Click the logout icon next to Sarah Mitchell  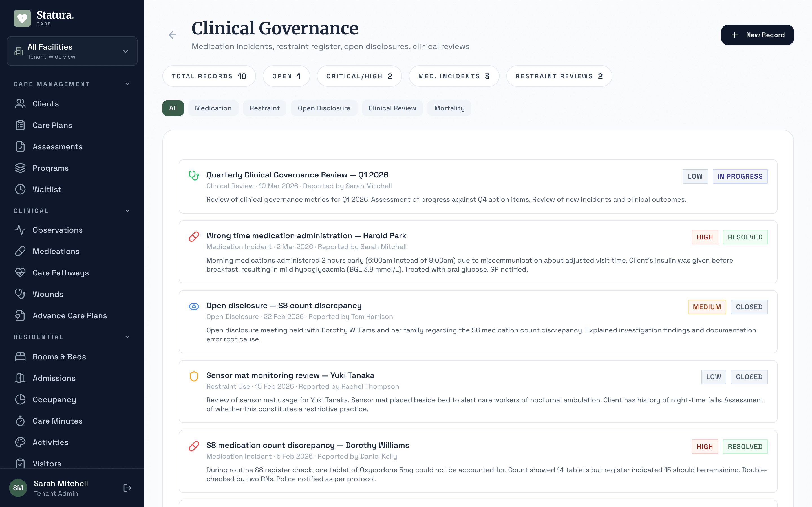click(127, 488)
